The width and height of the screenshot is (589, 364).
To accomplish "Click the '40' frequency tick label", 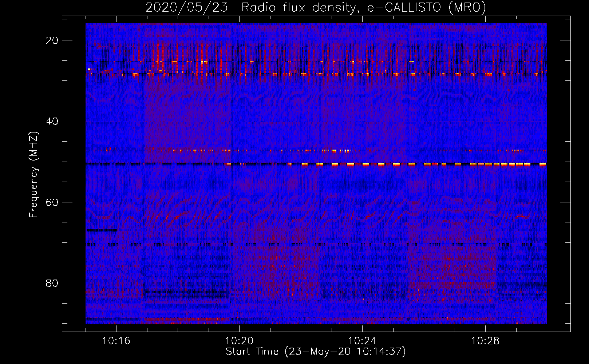I will 52,121.
